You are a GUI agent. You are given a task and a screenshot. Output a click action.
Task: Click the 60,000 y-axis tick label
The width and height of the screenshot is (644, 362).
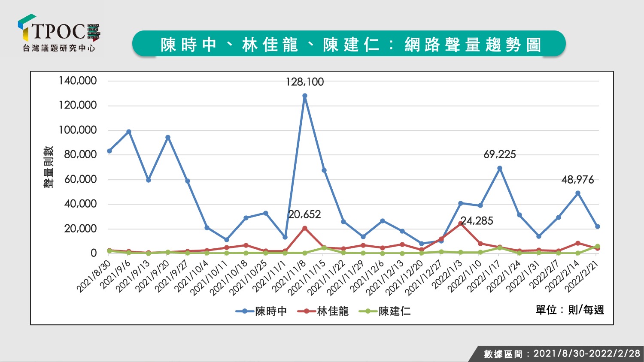point(80,179)
